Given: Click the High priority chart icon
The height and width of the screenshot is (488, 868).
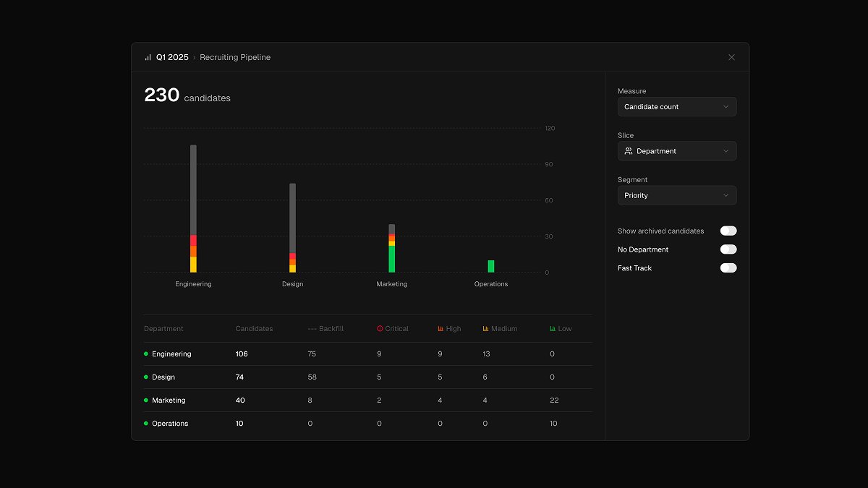Looking at the screenshot, I should coord(441,328).
